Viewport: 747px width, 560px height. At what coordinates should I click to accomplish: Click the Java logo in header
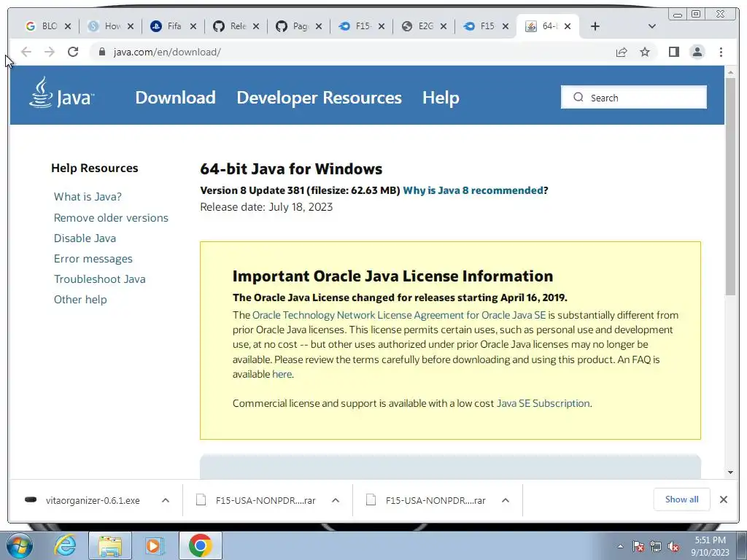[x=61, y=93]
